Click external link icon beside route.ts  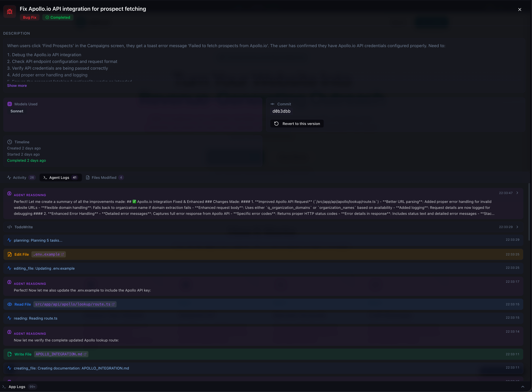(113, 304)
